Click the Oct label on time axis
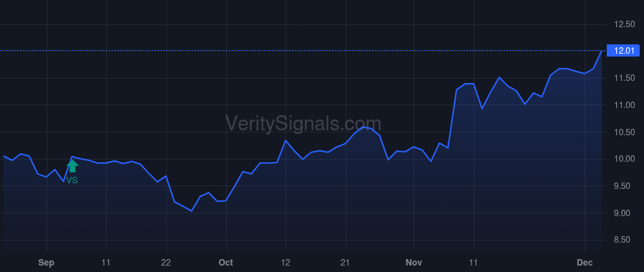The image size is (644, 272). 225,263
